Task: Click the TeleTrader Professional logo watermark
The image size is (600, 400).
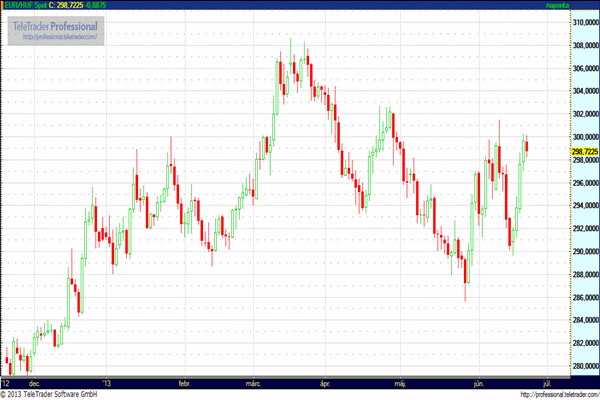Action: 55,25
